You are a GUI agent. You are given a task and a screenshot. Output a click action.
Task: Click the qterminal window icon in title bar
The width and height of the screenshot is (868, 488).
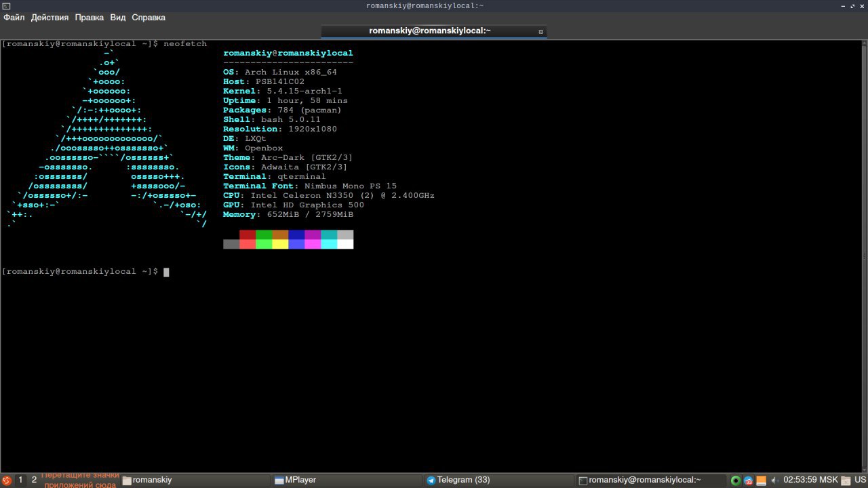[6, 5]
